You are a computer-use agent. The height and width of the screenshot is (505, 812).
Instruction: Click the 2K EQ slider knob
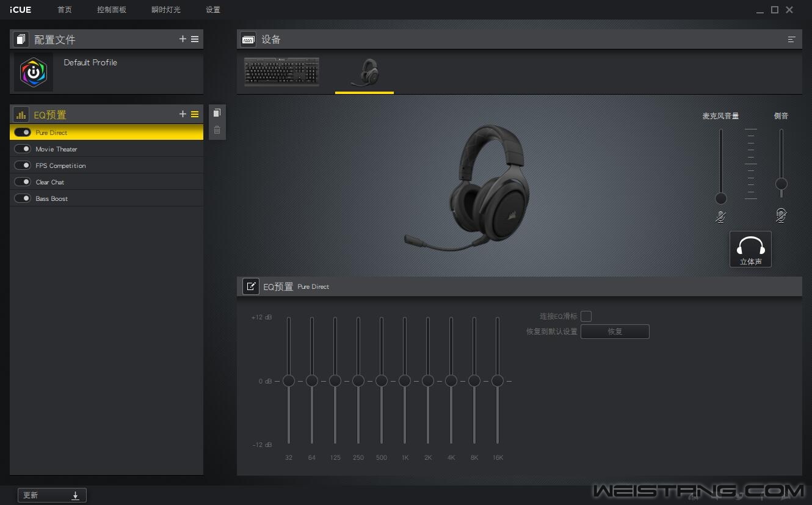click(428, 381)
